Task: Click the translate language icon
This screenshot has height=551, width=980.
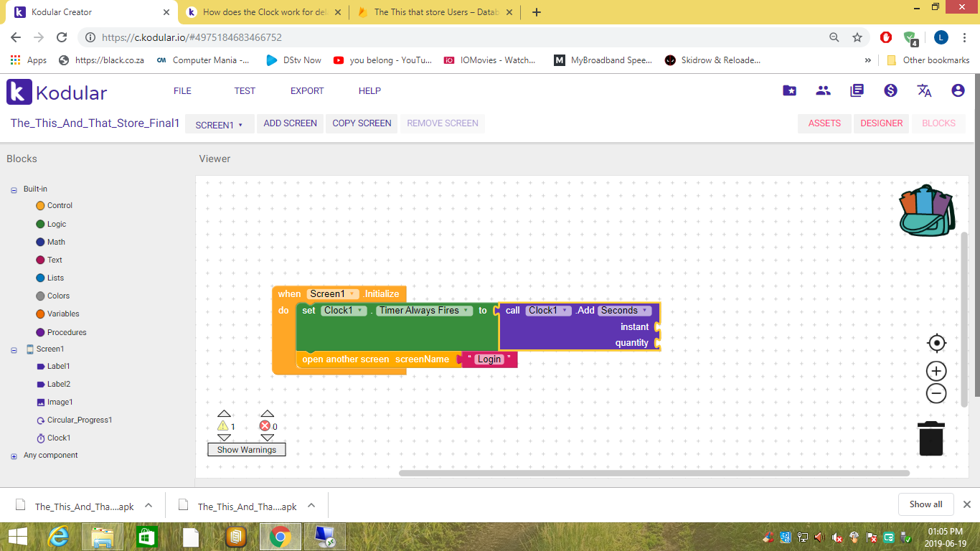Action: pyautogui.click(x=924, y=90)
